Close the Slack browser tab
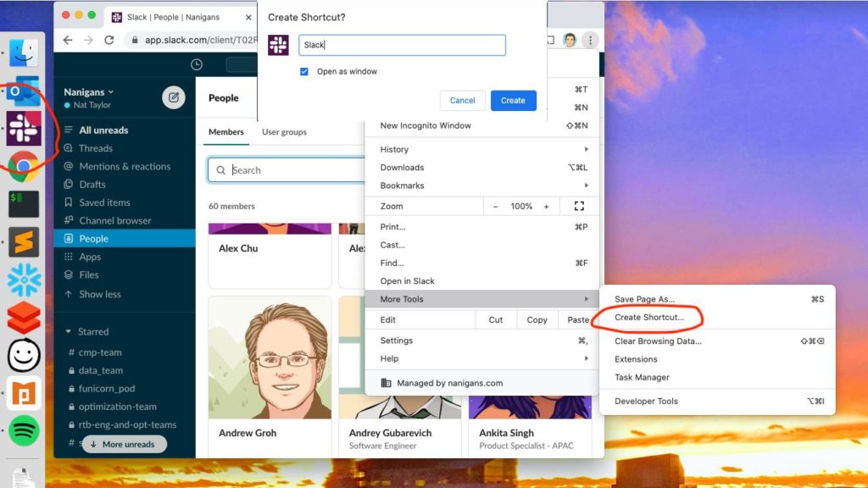This screenshot has width=868, height=488. click(x=248, y=17)
